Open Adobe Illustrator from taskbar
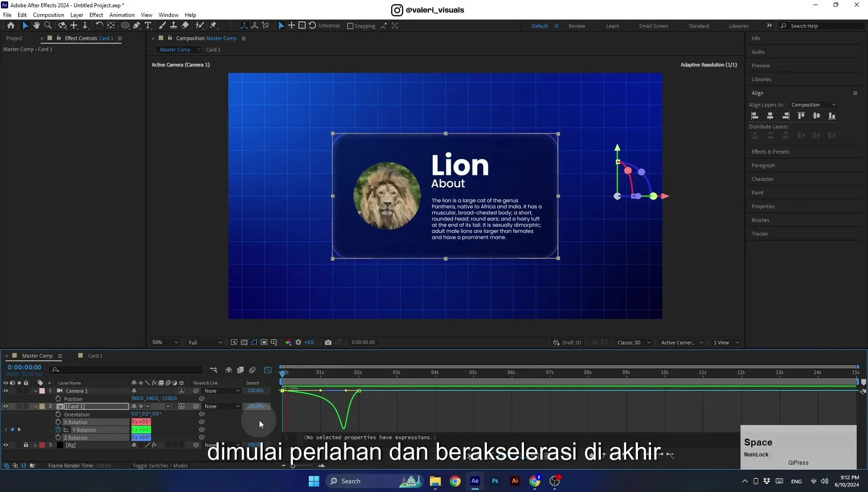868x492 pixels. click(x=515, y=481)
